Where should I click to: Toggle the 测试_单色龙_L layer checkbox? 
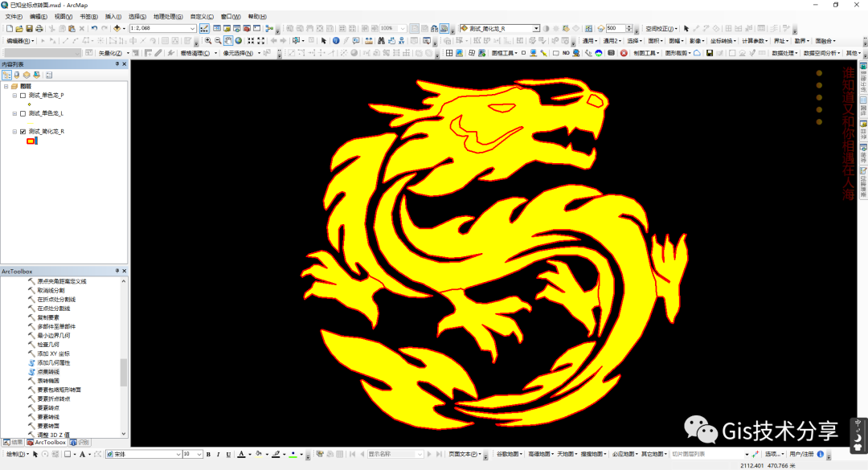[23, 113]
